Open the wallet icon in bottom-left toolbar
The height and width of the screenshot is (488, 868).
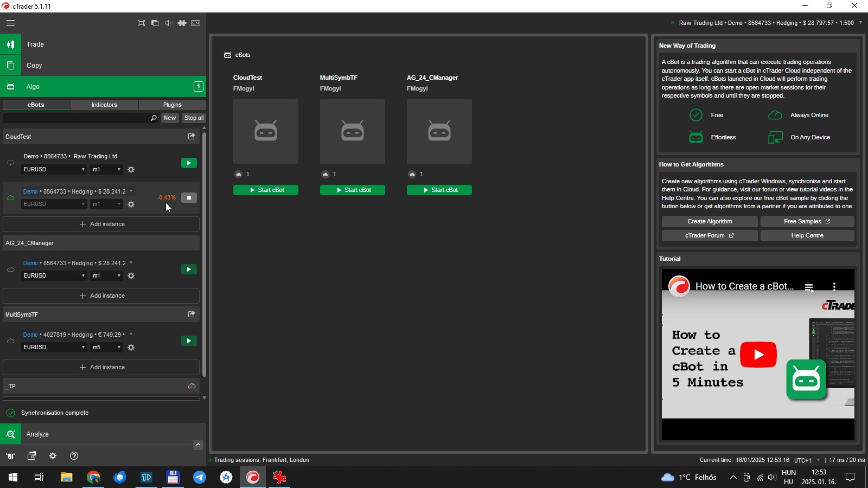[32, 456]
